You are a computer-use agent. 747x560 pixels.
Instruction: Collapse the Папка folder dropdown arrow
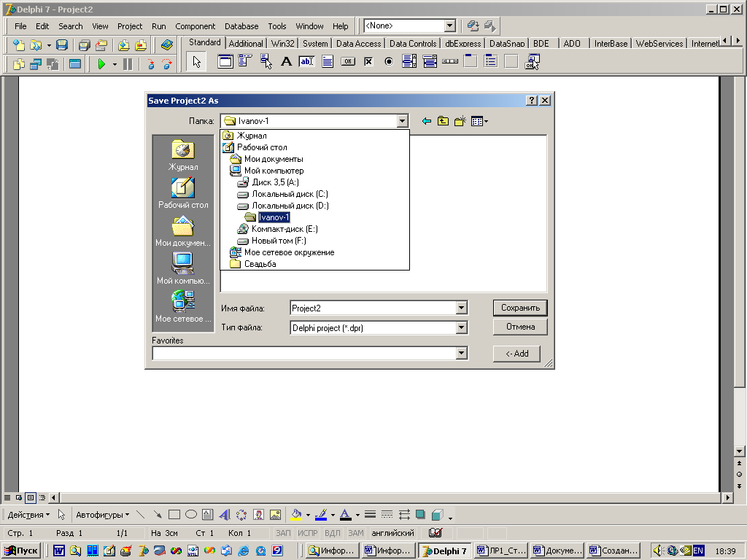click(403, 121)
